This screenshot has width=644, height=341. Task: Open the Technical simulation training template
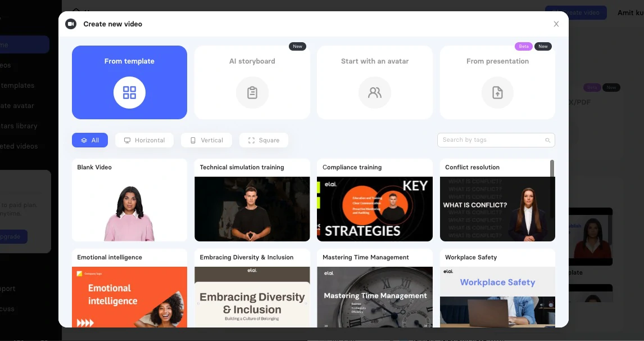252,209
